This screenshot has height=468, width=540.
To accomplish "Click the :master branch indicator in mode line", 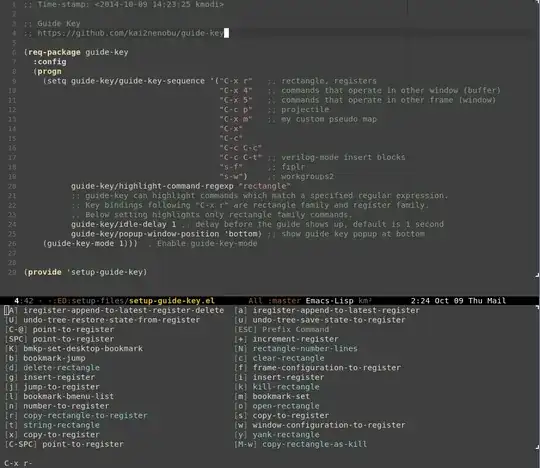I will (284, 301).
